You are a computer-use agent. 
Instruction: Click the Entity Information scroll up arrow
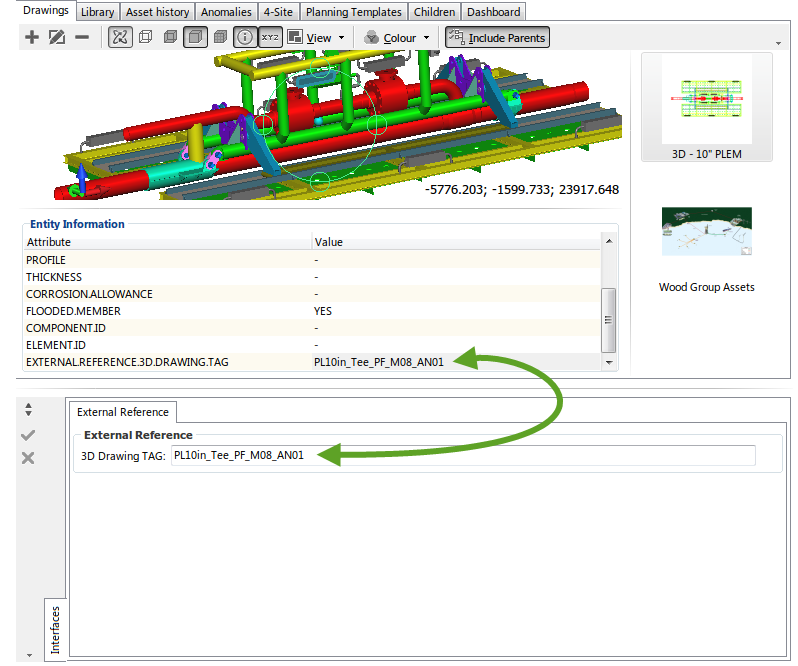point(609,241)
